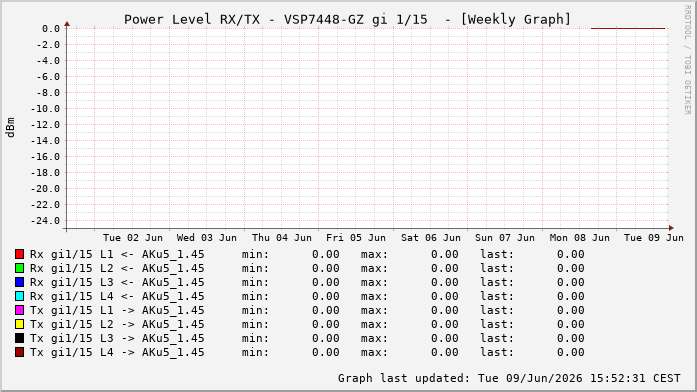Click the '-24.0' y-axis value

[45, 221]
